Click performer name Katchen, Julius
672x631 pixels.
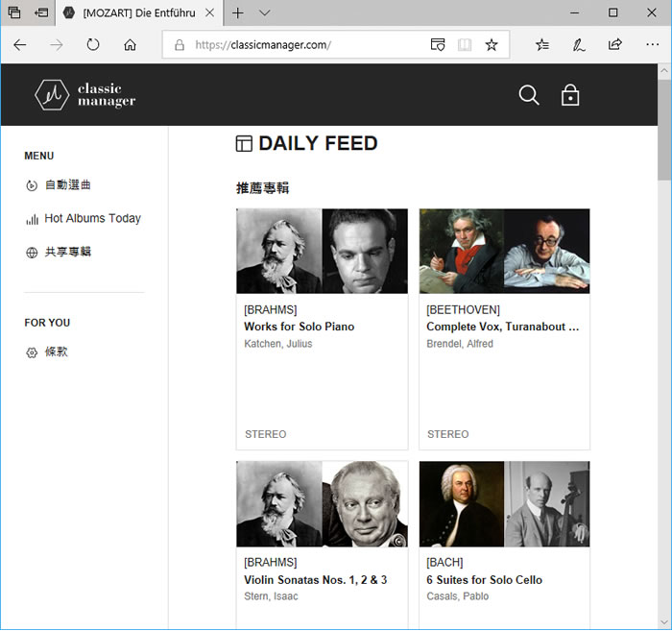pyautogui.click(x=278, y=344)
